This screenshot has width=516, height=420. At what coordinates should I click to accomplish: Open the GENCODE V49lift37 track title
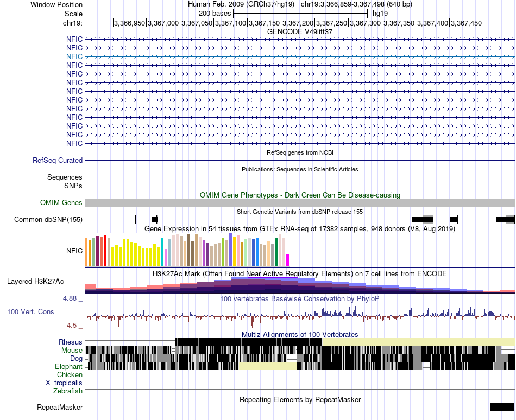(x=300, y=32)
